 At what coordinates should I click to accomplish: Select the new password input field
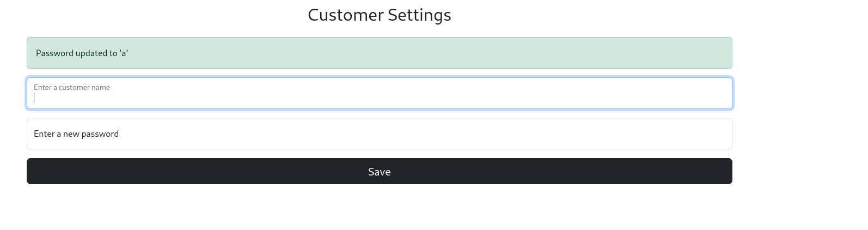(x=379, y=134)
